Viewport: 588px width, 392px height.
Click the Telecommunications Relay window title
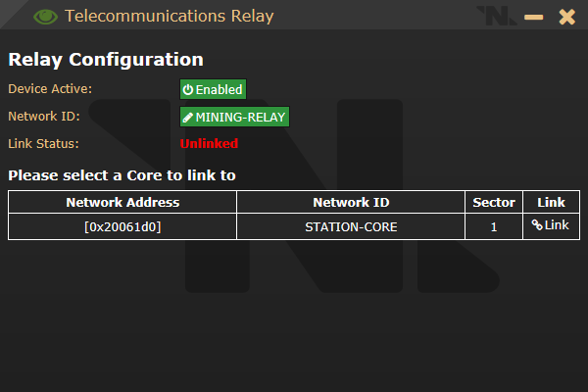(x=170, y=16)
